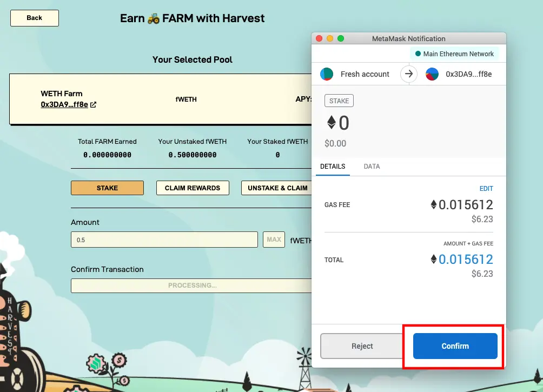
Task: Select the STAKE action button on Harvest page
Action: click(x=107, y=188)
